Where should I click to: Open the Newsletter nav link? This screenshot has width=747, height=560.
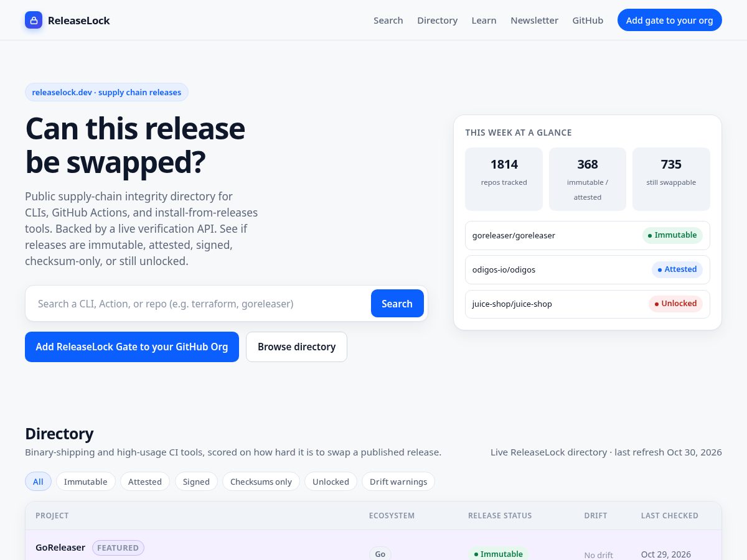pos(534,21)
